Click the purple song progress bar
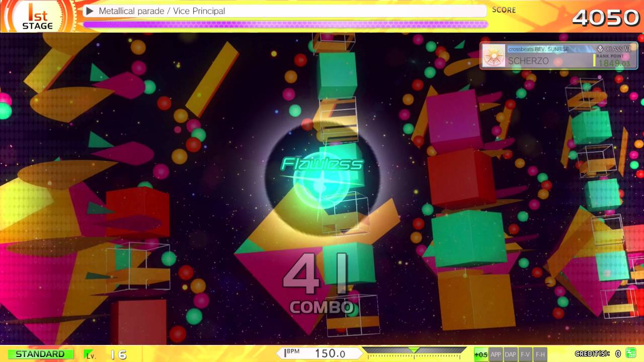Viewport: 644px width, 362px height. [x=285, y=24]
